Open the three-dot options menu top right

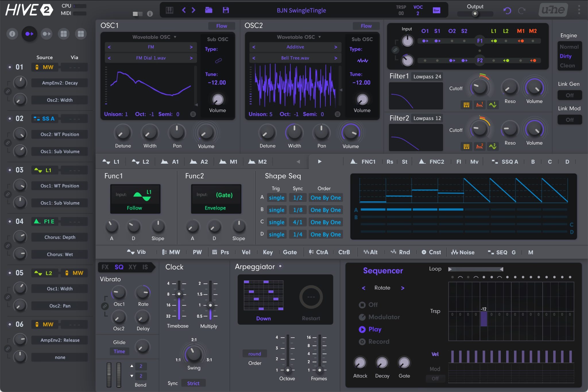tap(579, 10)
